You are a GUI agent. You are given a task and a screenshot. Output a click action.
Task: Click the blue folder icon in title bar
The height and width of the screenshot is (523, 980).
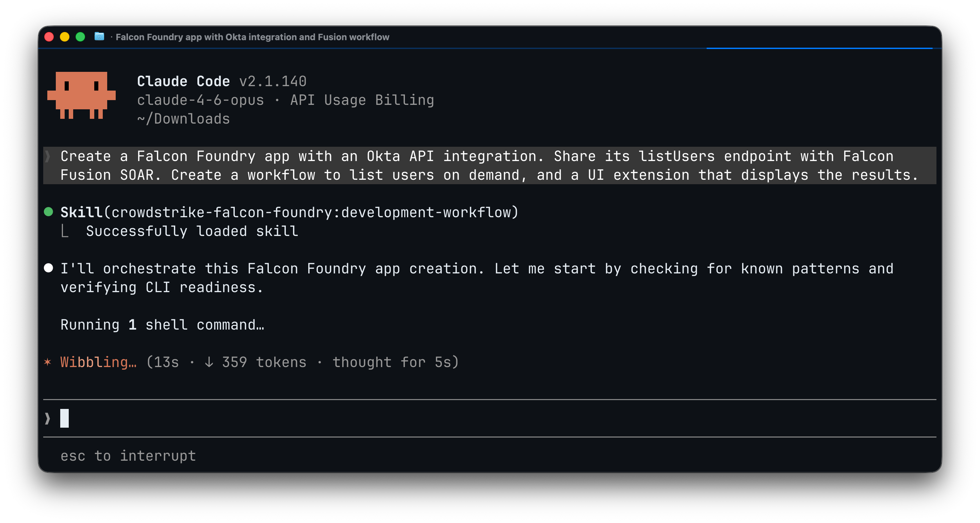point(99,36)
